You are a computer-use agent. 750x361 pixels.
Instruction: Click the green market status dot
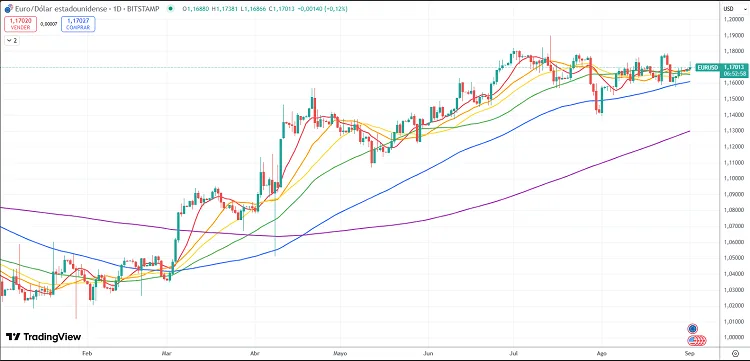tap(170, 8)
